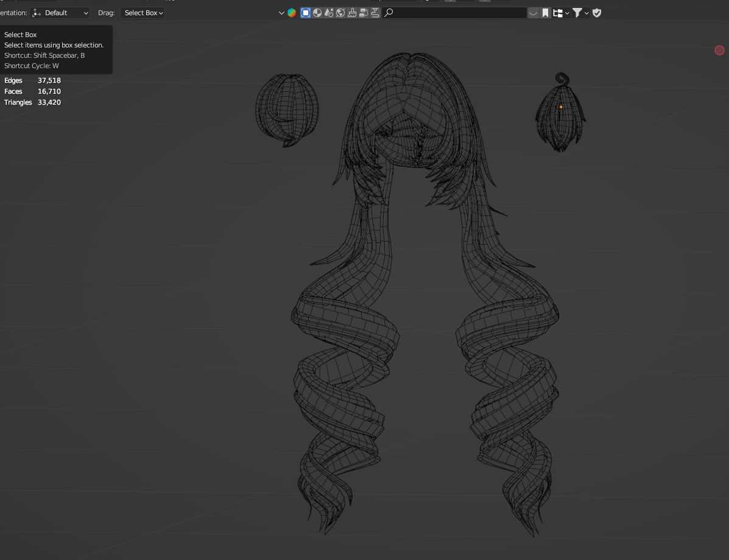Toggle the globe filter icon

(x=340, y=13)
